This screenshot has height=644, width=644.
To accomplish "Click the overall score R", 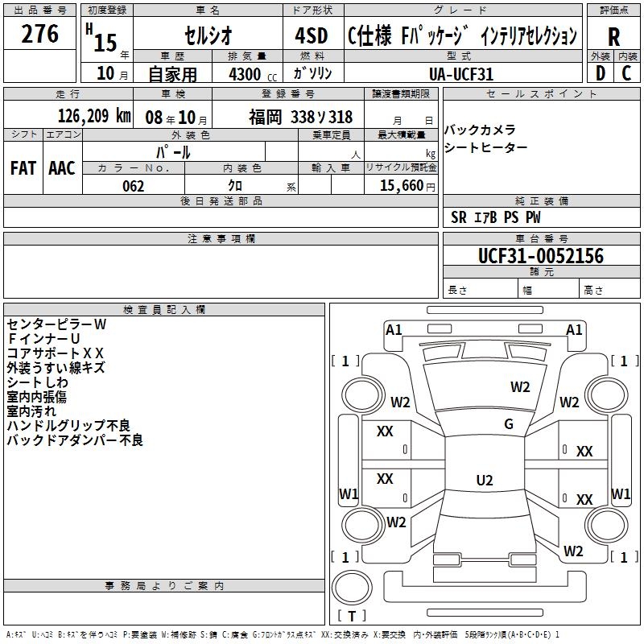I will point(613,37).
